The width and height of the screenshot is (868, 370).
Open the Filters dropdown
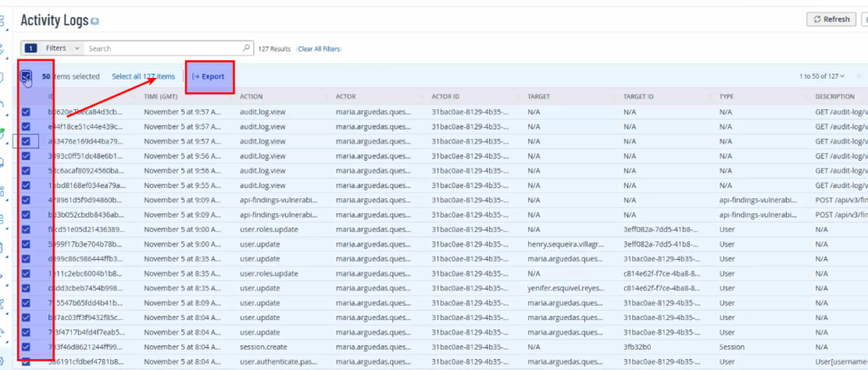coord(63,48)
